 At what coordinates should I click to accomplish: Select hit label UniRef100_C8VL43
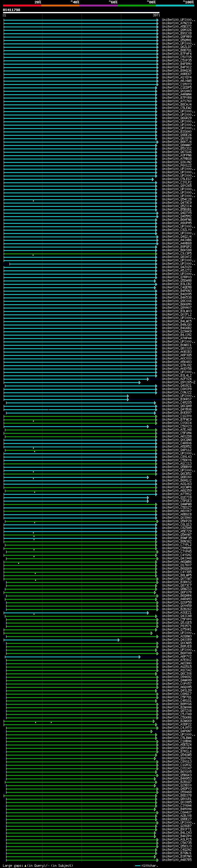coord(177,457)
